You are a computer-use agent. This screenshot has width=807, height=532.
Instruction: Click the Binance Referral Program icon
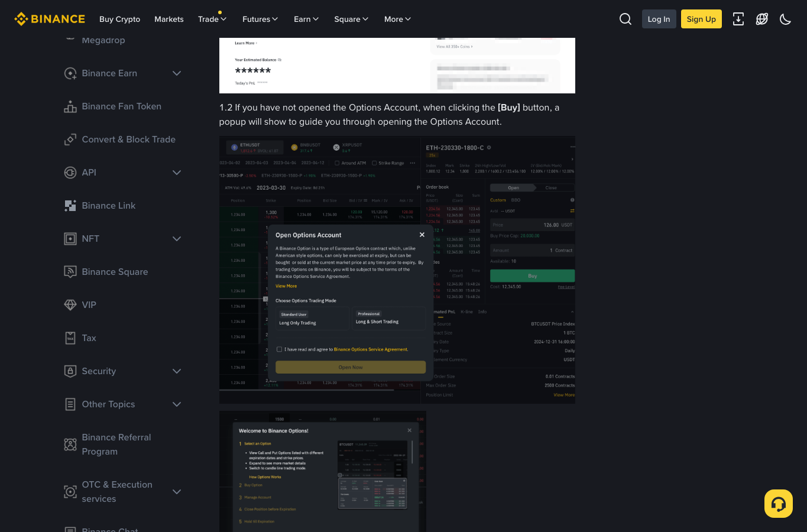click(x=70, y=445)
